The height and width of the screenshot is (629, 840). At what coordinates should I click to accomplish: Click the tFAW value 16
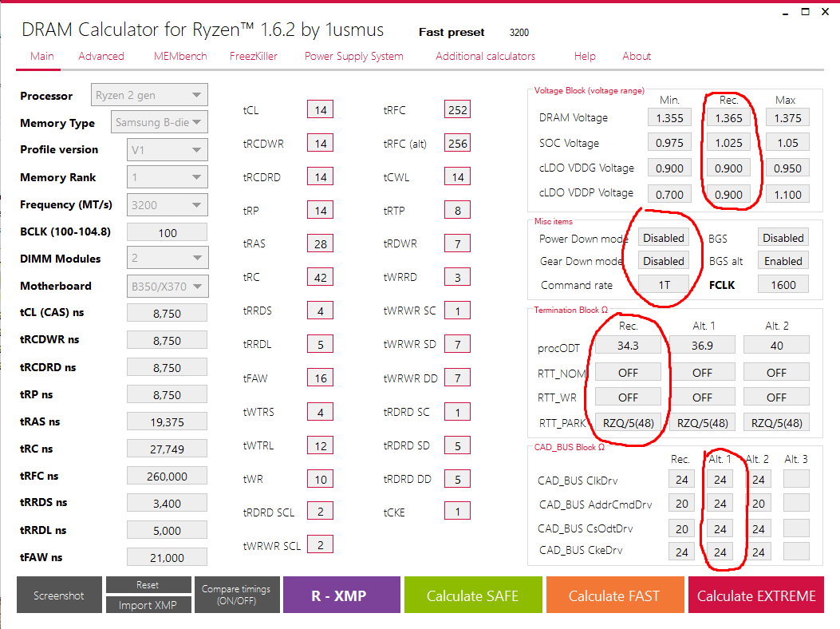[321, 378]
